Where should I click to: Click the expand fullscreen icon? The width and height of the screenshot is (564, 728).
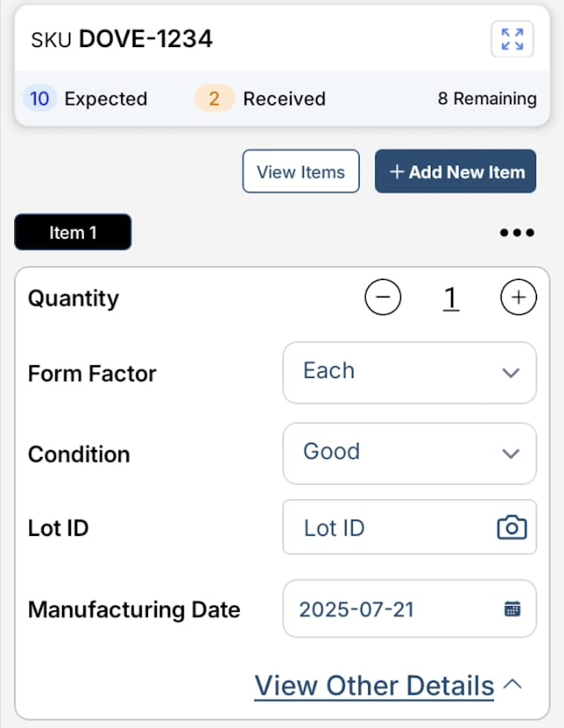click(512, 40)
